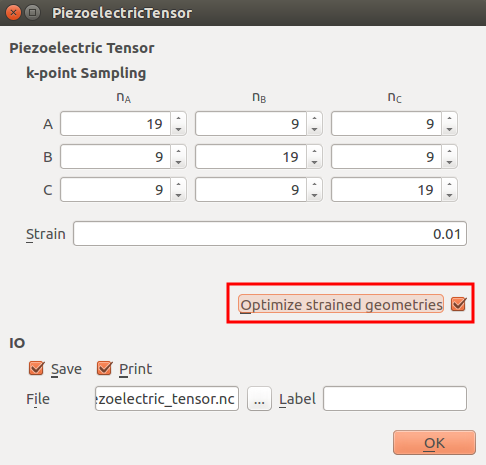This screenshot has height=465, width=486.
Task: Increment the row B nB value of 19
Action: pyautogui.click(x=314, y=151)
